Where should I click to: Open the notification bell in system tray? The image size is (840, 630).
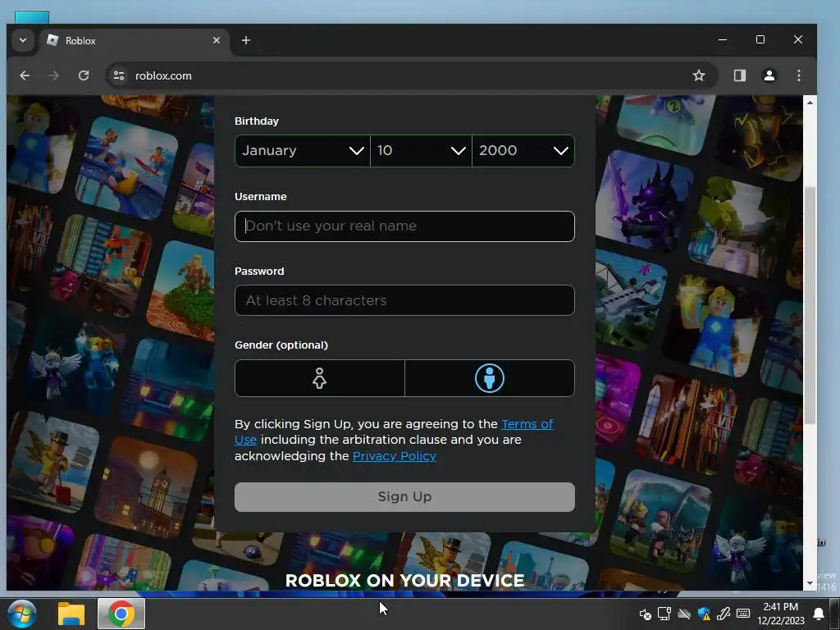(819, 614)
